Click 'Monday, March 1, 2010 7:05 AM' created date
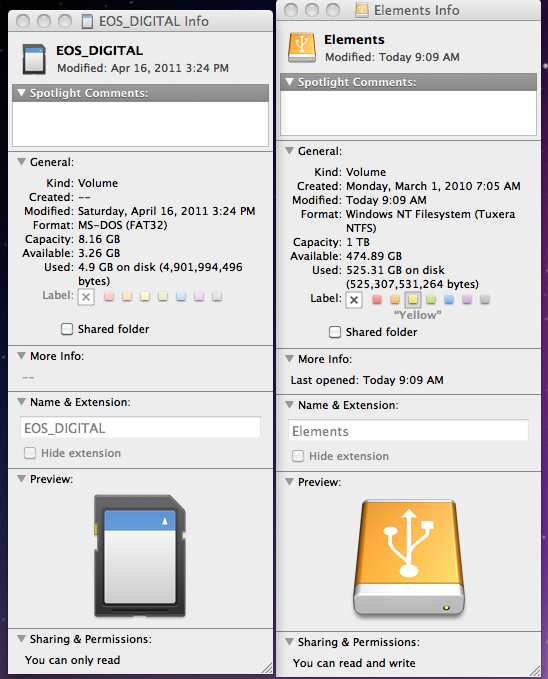Screen dimensions: 548x679 (x=433, y=186)
